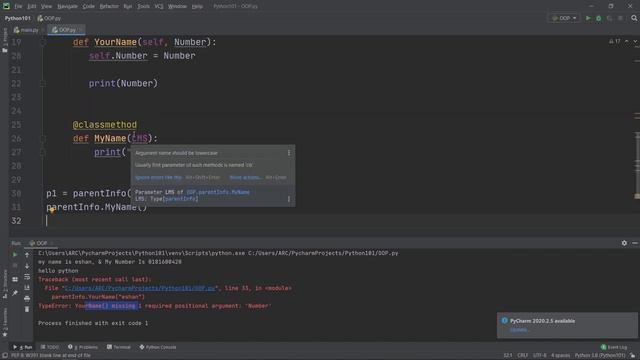This screenshot has height=360, width=640.
Task: Change line separator CRLF in status bar
Action: click(x=522, y=356)
